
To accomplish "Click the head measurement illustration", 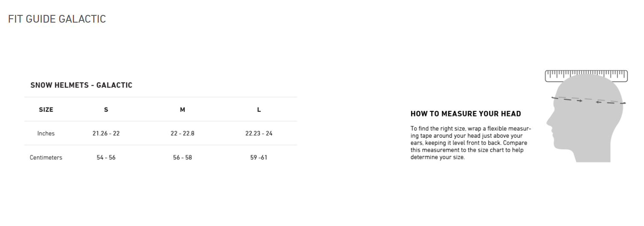I will pyautogui.click(x=586, y=116).
